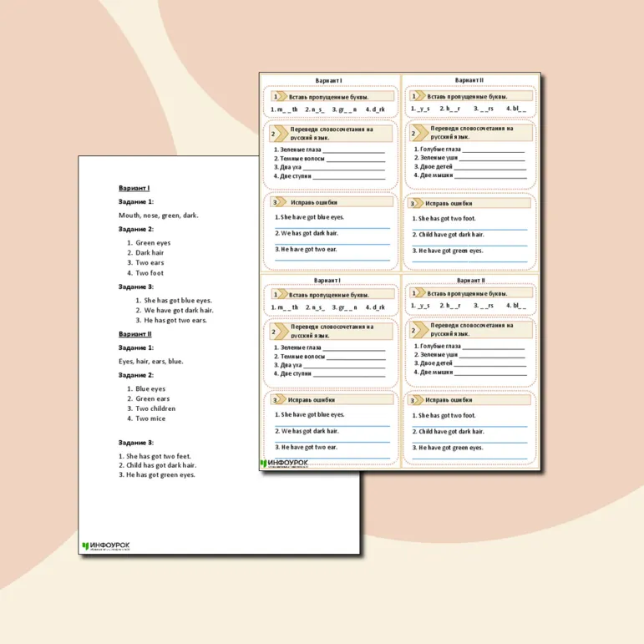Image resolution: width=644 pixels, height=644 pixels.
Task: Select the underlined 'Вариант II' heading on the answer key
Action: [x=134, y=334]
